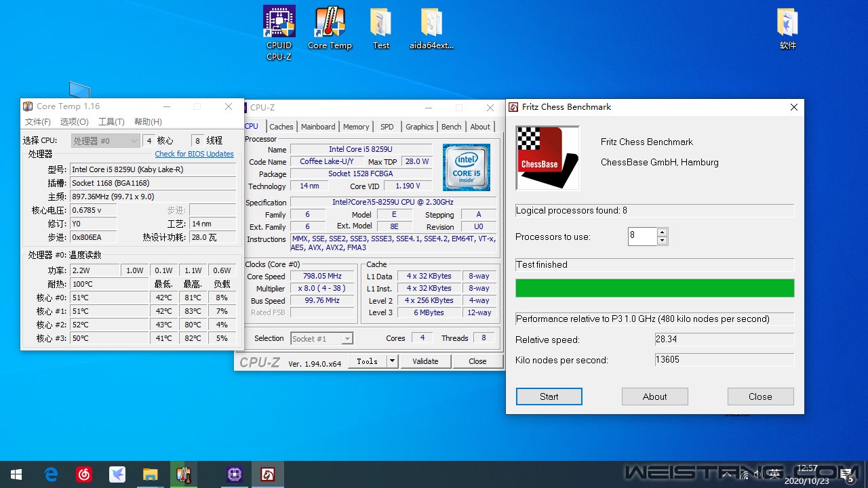Viewport: 868px width, 488px height.
Task: Open the Test folder on desktop
Action: [x=381, y=28]
